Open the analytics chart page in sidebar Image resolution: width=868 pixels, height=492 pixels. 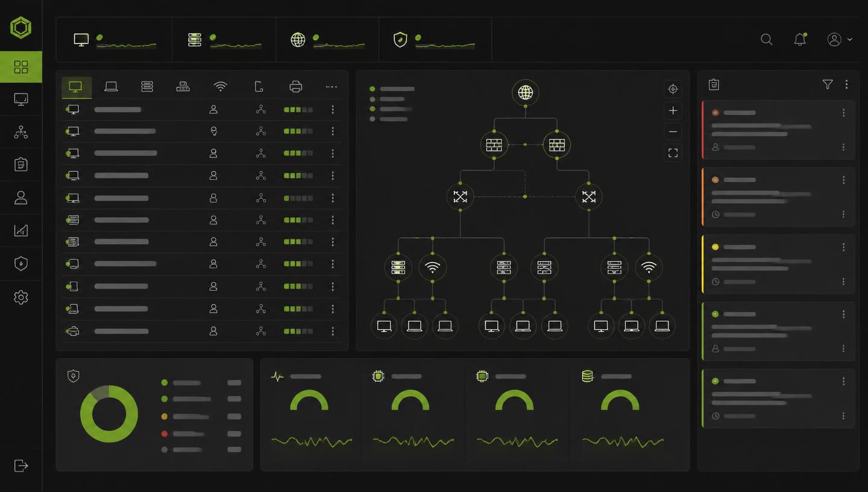(21, 230)
